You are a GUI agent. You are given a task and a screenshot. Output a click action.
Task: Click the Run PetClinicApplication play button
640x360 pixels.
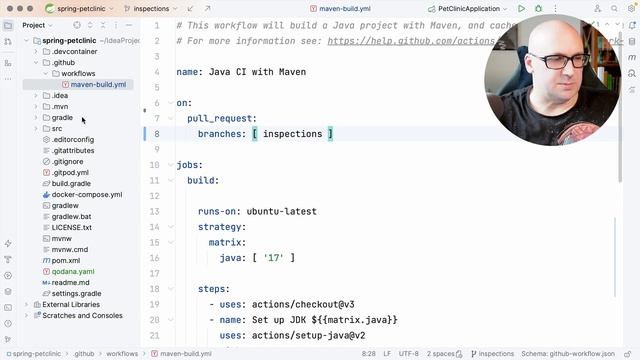tap(521, 9)
